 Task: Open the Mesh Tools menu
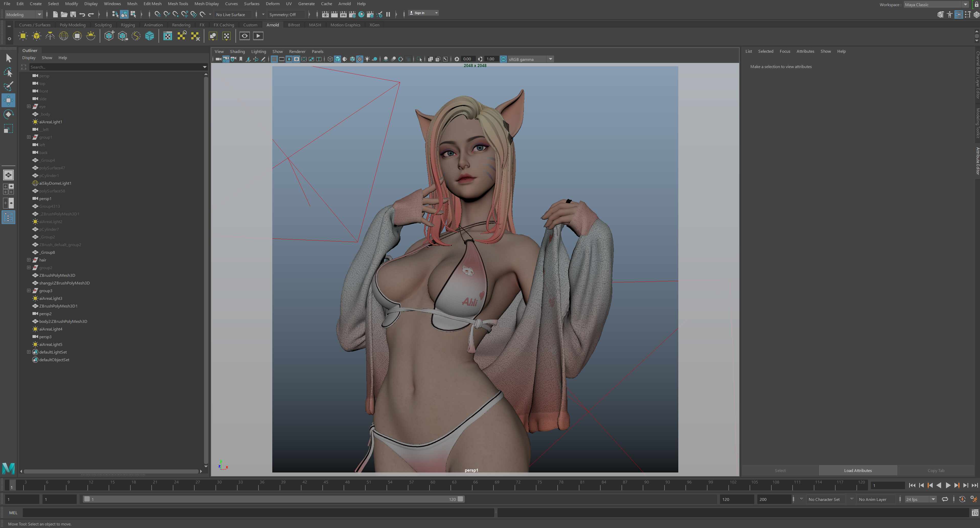[178, 4]
